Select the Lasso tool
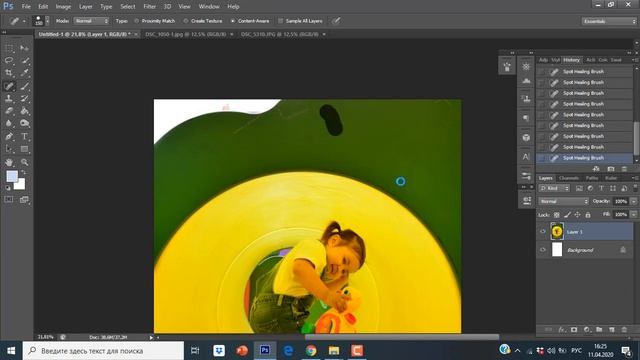The image size is (640, 360). (9, 60)
